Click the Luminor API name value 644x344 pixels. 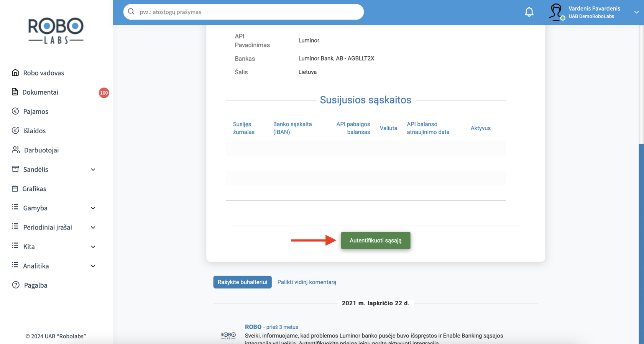tap(309, 40)
